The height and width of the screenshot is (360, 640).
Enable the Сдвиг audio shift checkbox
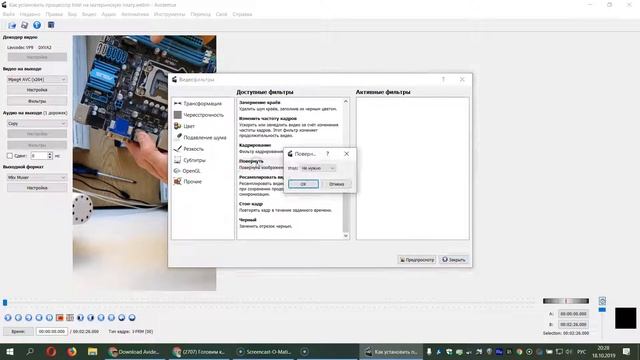click(10, 156)
